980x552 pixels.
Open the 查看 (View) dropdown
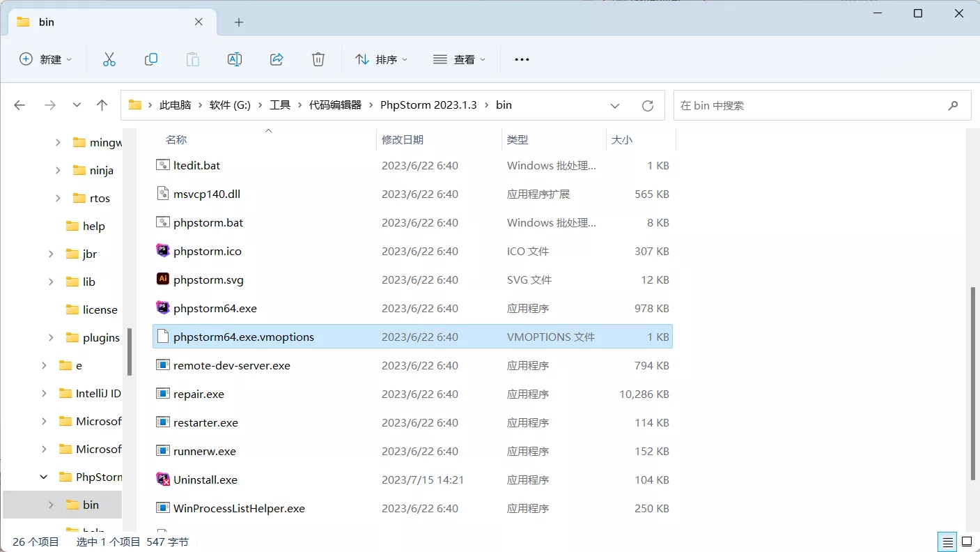[459, 59]
